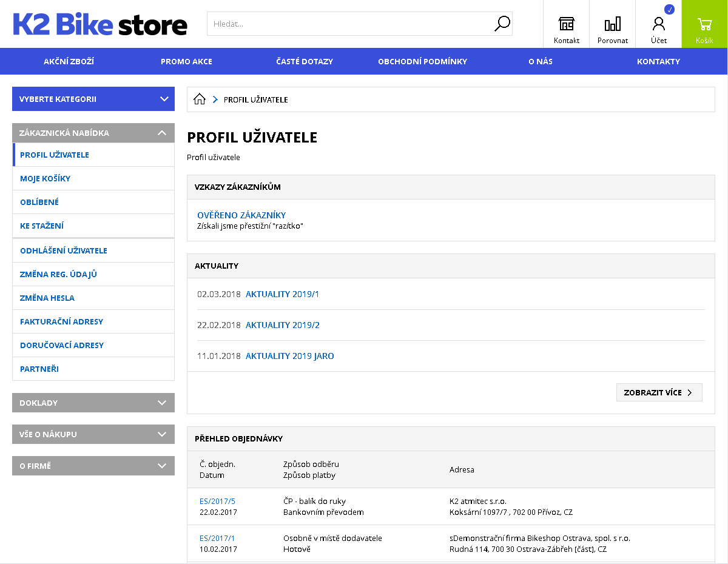The width and height of the screenshot is (728, 564).
Task: Click the 'Hotově' payment text
Action: point(297,549)
